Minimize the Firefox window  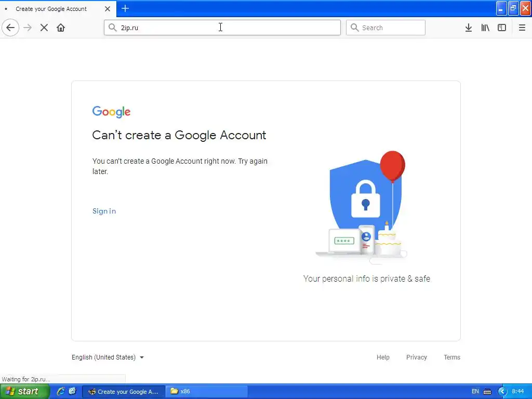(x=501, y=8)
